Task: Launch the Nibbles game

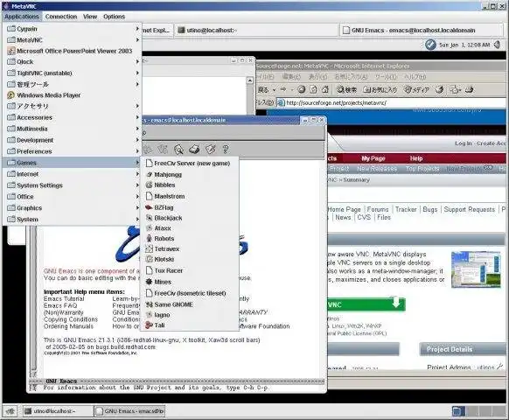Action: 190,185
